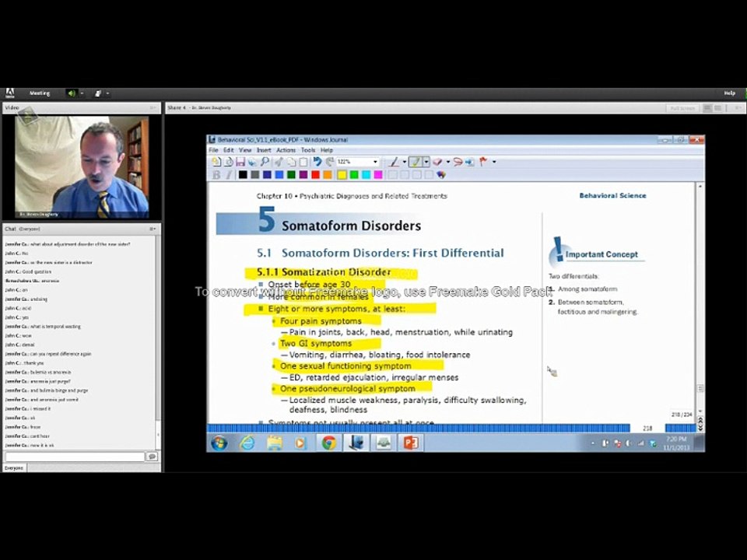Screen dimensions: 747x560
Task: Open the Meeting menu in Adobe Connect
Action: pos(40,93)
